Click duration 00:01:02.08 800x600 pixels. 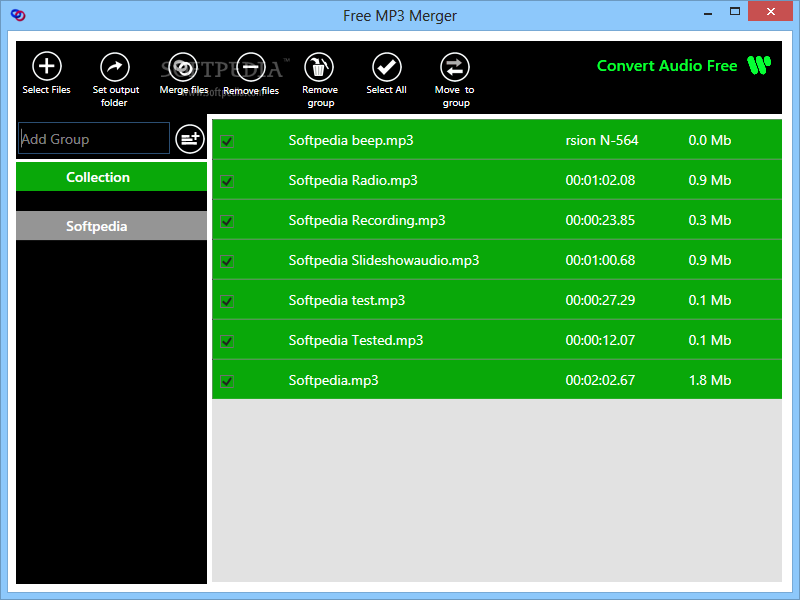point(600,180)
